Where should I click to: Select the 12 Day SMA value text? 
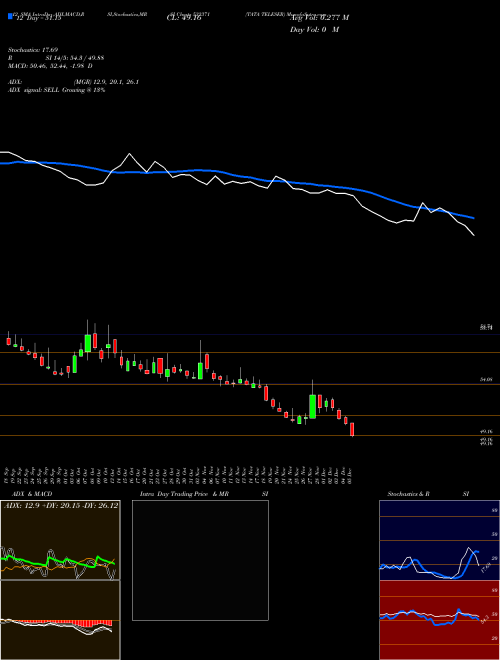coord(38,18)
